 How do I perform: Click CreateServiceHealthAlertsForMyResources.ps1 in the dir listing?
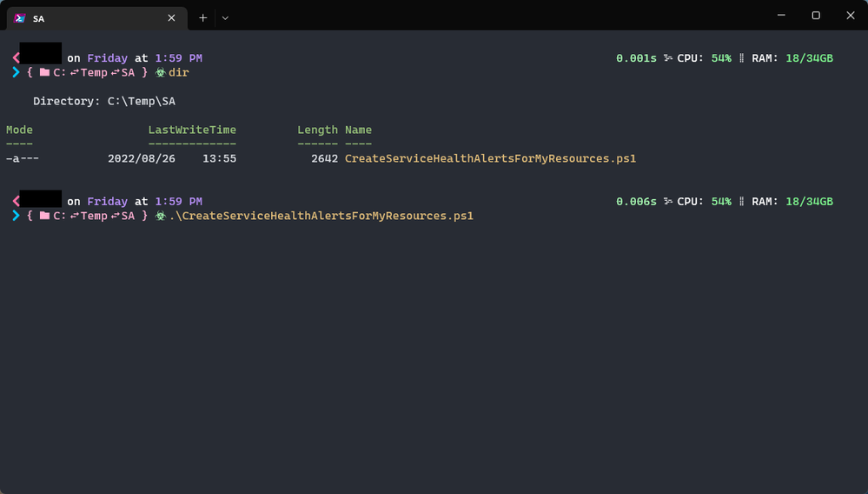490,158
